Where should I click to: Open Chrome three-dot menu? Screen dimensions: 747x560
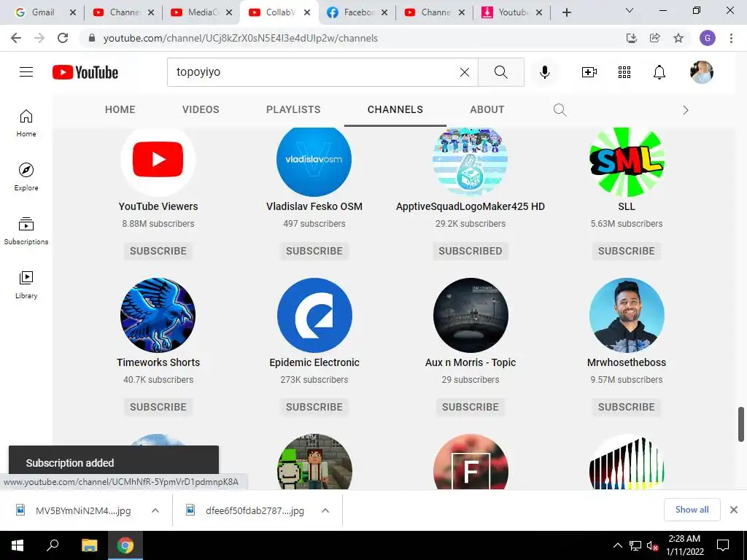click(x=731, y=38)
